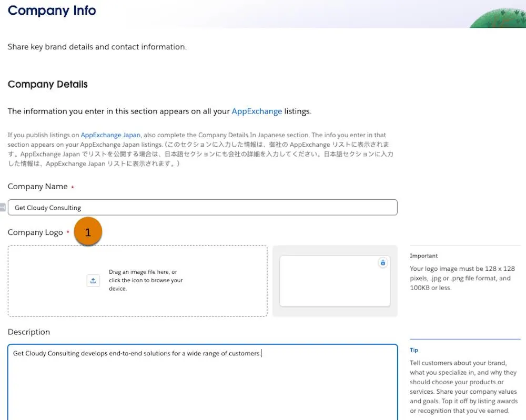526x420 pixels.
Task: Open the AppExchange Japan link
Action: [110, 135]
